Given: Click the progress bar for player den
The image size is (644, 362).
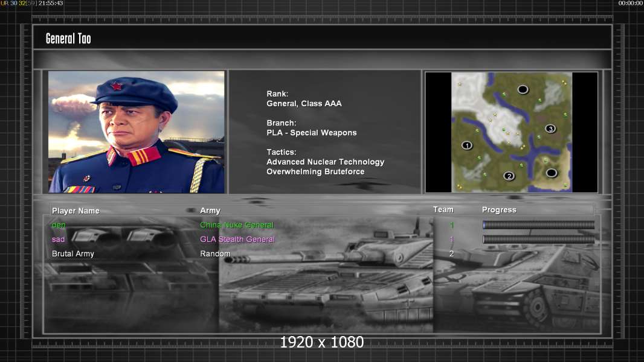Looking at the screenshot, I should 538,225.
